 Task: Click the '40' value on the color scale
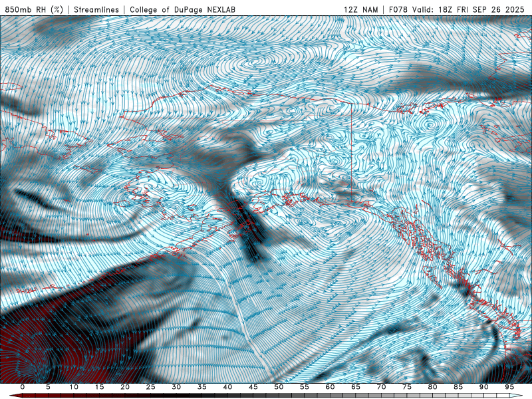[227, 387]
